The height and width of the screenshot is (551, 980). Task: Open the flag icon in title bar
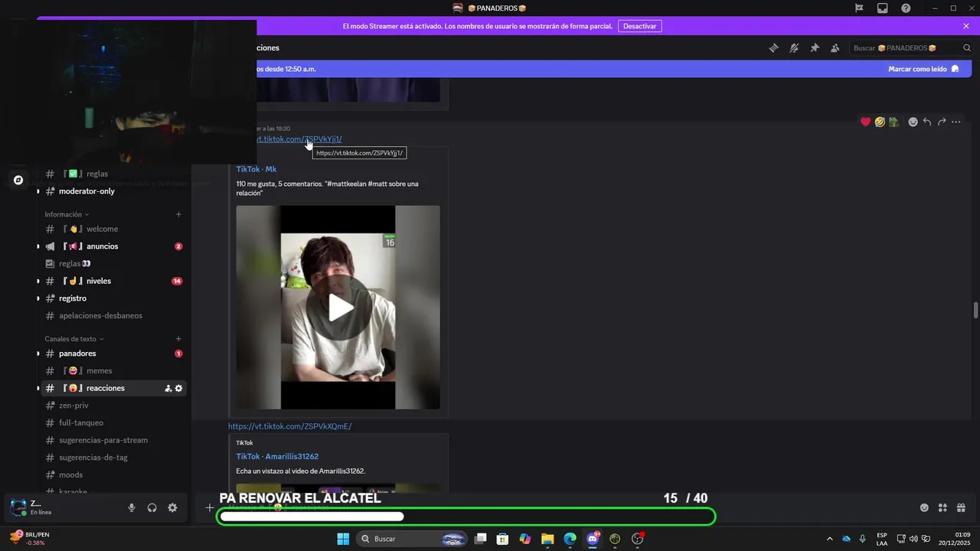point(859,8)
